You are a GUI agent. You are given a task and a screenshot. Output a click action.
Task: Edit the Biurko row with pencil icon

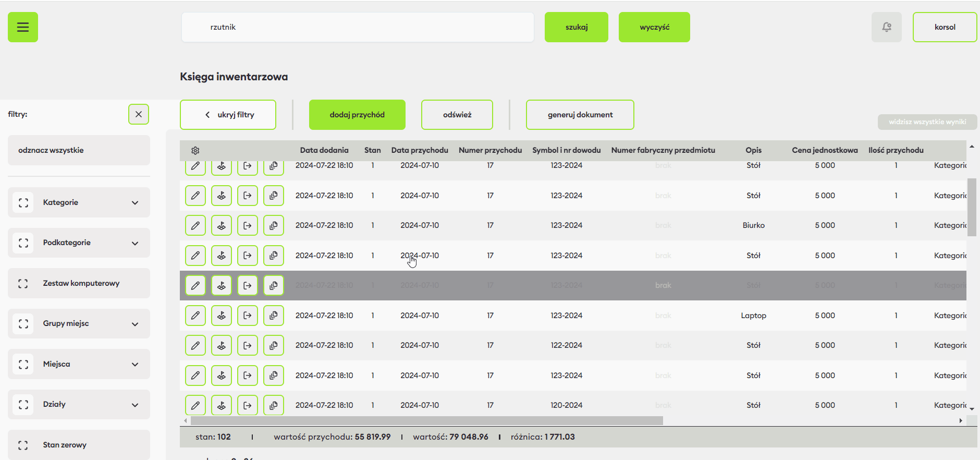(x=195, y=225)
